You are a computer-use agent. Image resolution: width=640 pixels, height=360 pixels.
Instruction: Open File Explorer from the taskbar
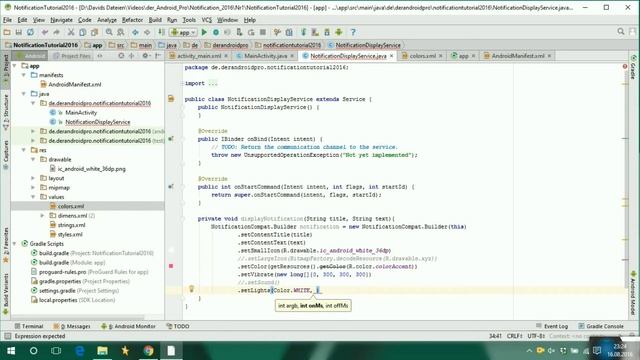(102, 351)
